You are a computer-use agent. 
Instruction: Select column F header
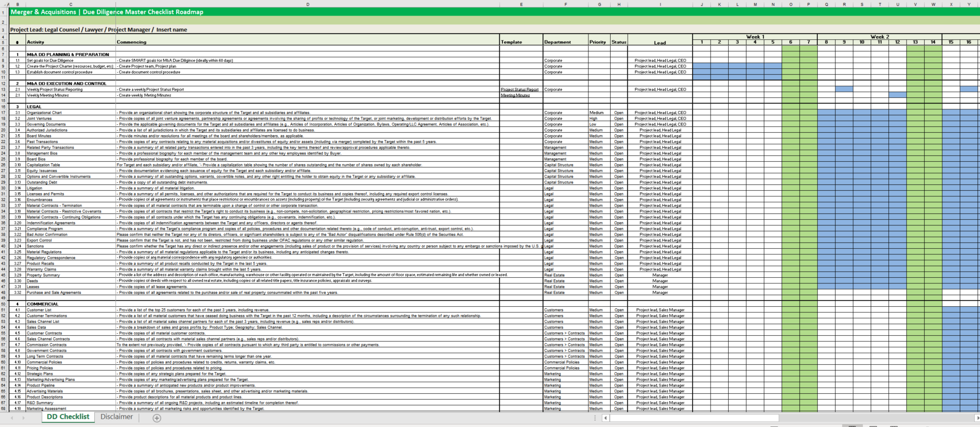(565, 5)
